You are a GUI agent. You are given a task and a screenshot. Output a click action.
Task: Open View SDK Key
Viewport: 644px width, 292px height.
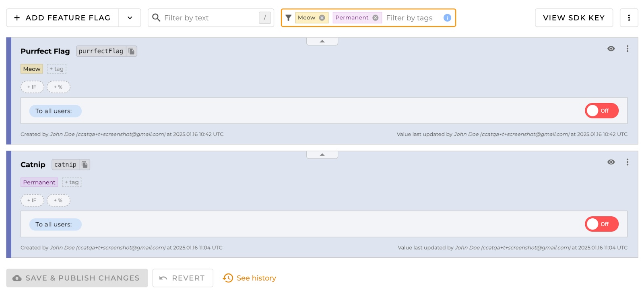574,18
